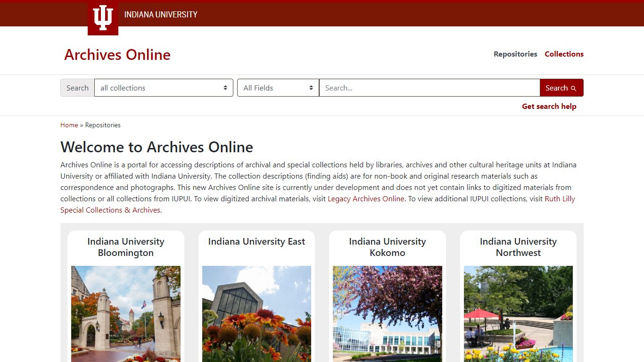Screen dimensions: 644x362
Task: Open the Repositories nav item
Action: tap(515, 54)
